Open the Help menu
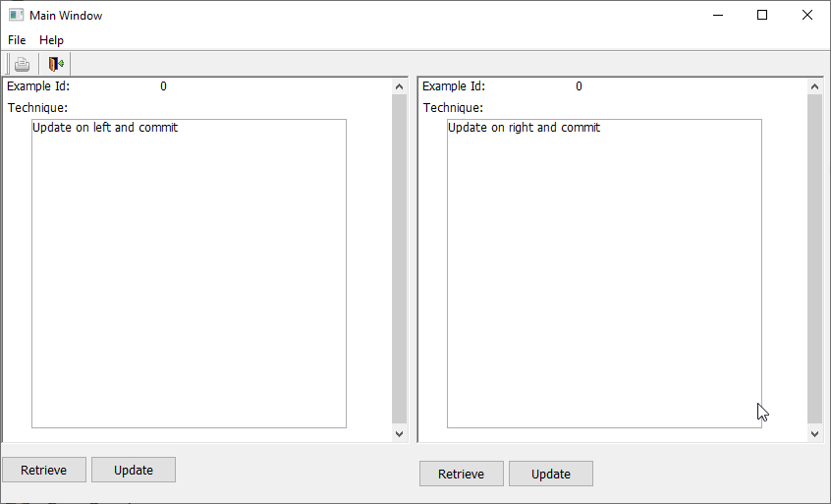This screenshot has width=831, height=504. 51,40
